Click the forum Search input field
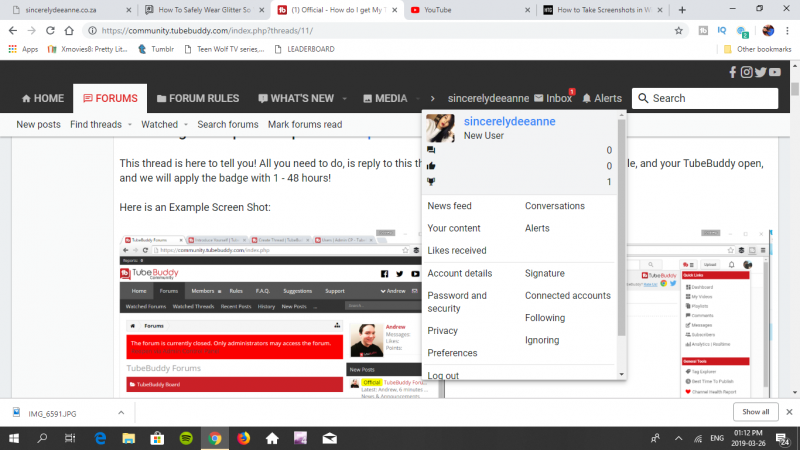 712,99
